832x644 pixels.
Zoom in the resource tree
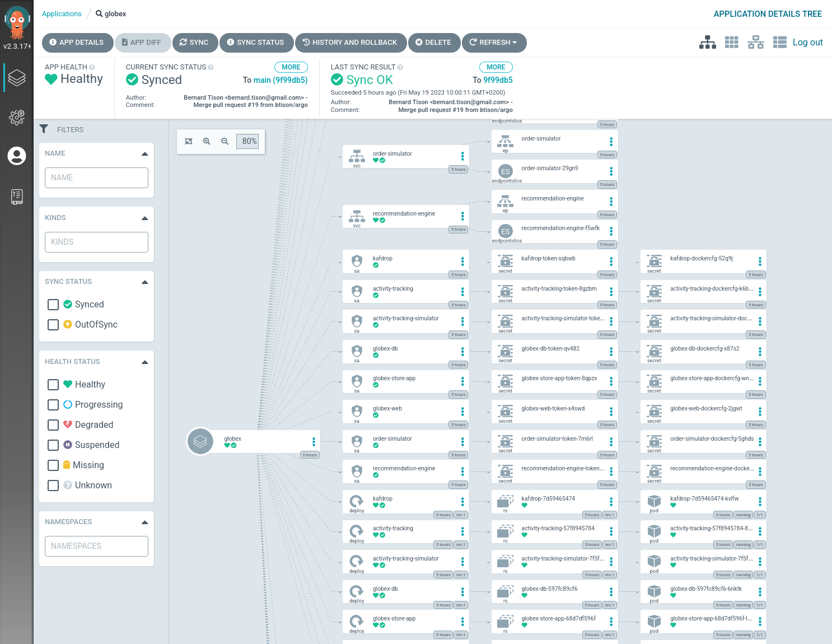pos(207,142)
